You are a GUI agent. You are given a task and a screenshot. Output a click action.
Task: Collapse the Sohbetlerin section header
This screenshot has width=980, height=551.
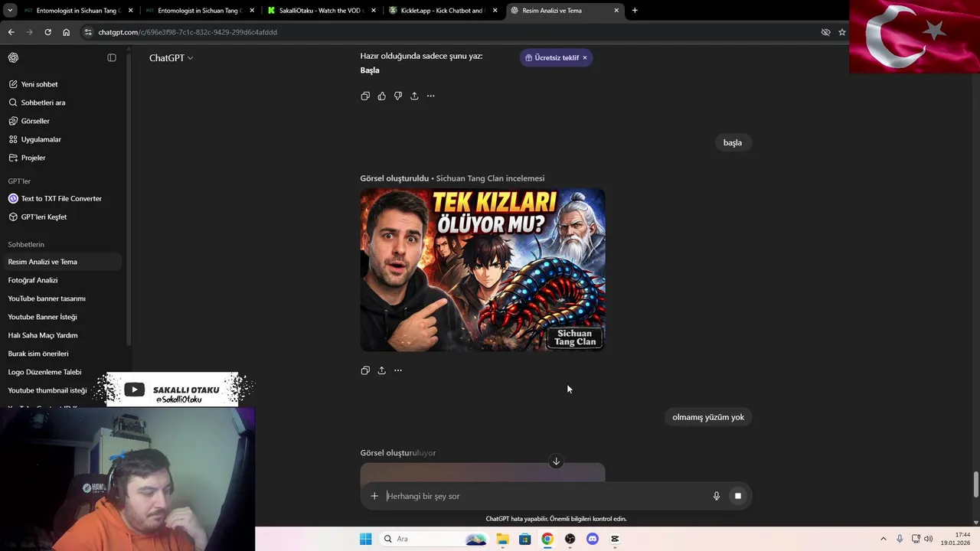coord(26,244)
